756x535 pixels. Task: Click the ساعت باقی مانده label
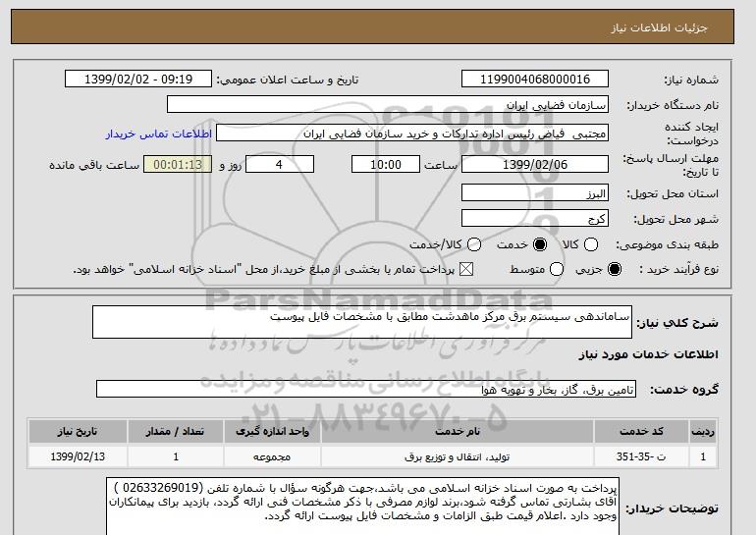[94, 165]
